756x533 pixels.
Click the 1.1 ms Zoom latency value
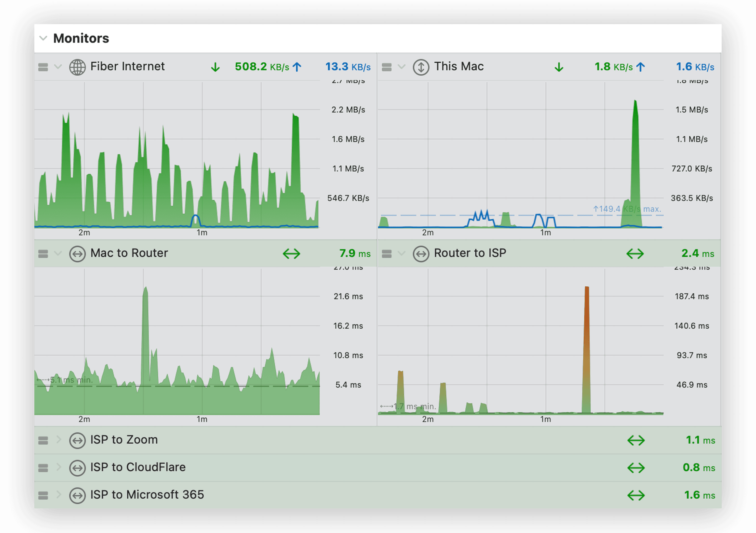[700, 440]
